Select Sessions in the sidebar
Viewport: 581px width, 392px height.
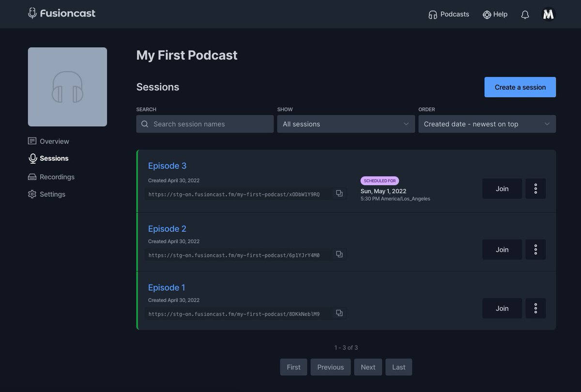pos(48,158)
